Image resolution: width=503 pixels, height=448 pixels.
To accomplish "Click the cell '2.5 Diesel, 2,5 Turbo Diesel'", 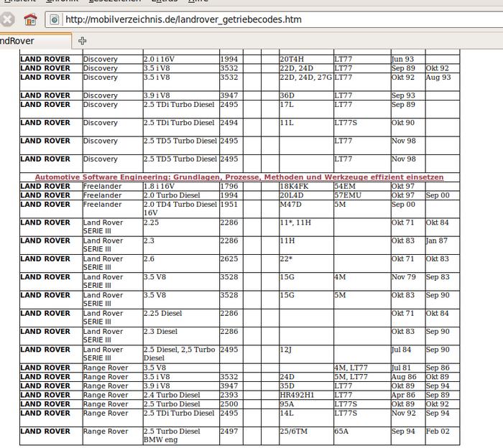I will (180, 353).
